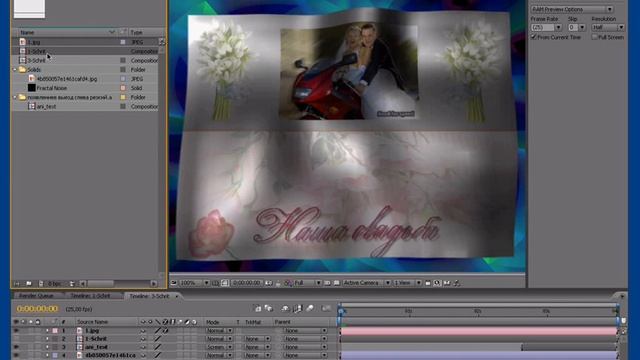This screenshot has height=360, width=640.
Task: Click Project panel horizontal scrollbar right arrow
Action: pos(153,283)
